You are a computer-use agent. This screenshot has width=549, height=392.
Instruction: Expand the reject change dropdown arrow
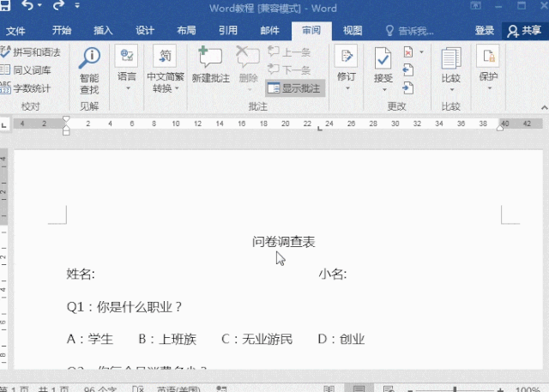click(421, 52)
